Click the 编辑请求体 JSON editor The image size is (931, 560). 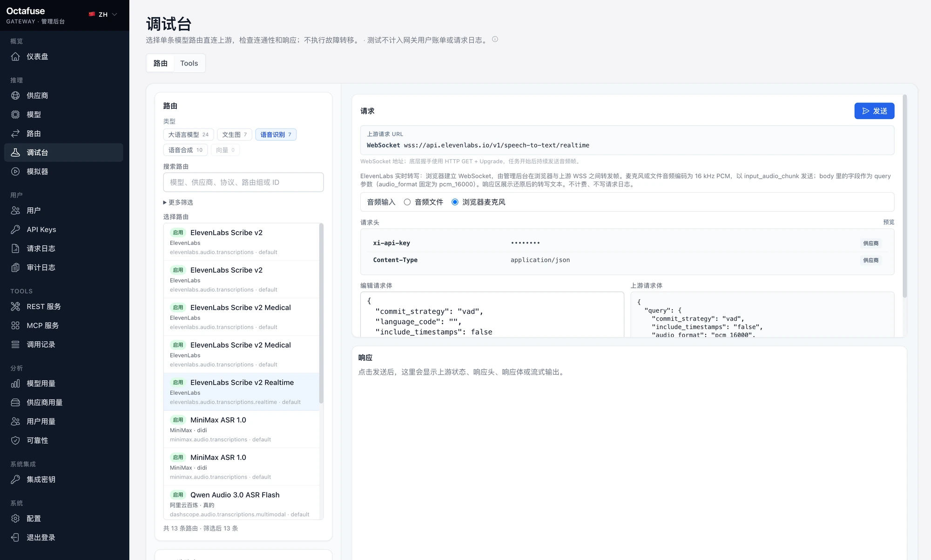pyautogui.click(x=492, y=315)
